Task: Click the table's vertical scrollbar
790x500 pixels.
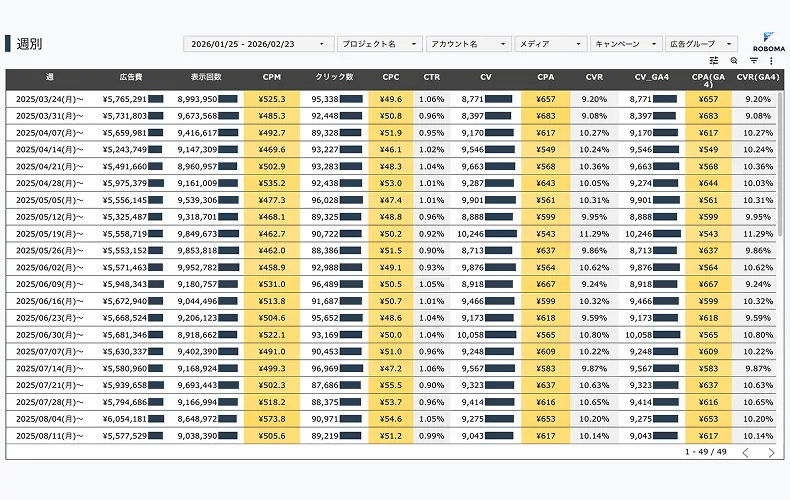Action: (779, 200)
